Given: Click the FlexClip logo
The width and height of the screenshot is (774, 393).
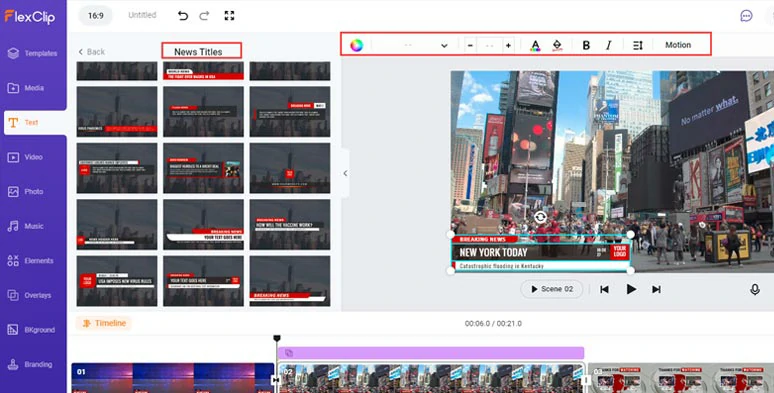Looking at the screenshot, I should 30,16.
